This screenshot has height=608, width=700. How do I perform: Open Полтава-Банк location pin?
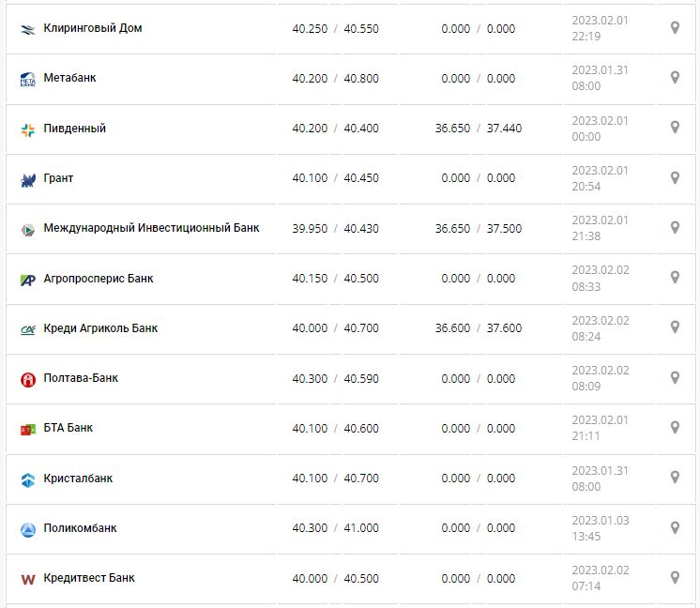[674, 377]
